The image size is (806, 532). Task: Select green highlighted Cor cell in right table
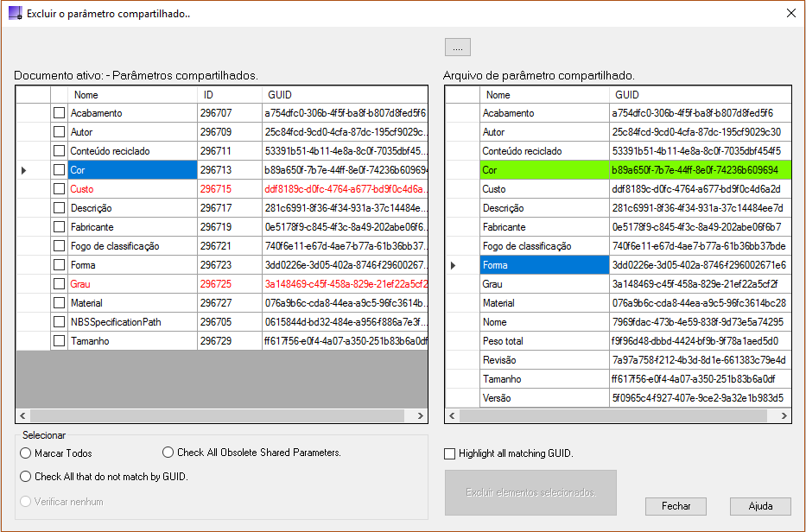[545, 170]
